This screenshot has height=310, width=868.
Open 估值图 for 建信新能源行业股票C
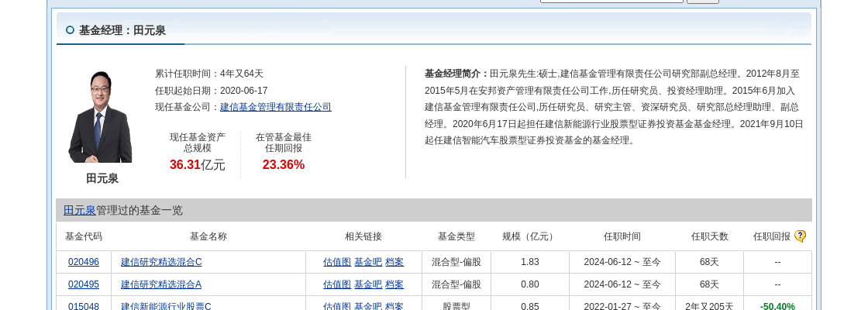point(337,306)
